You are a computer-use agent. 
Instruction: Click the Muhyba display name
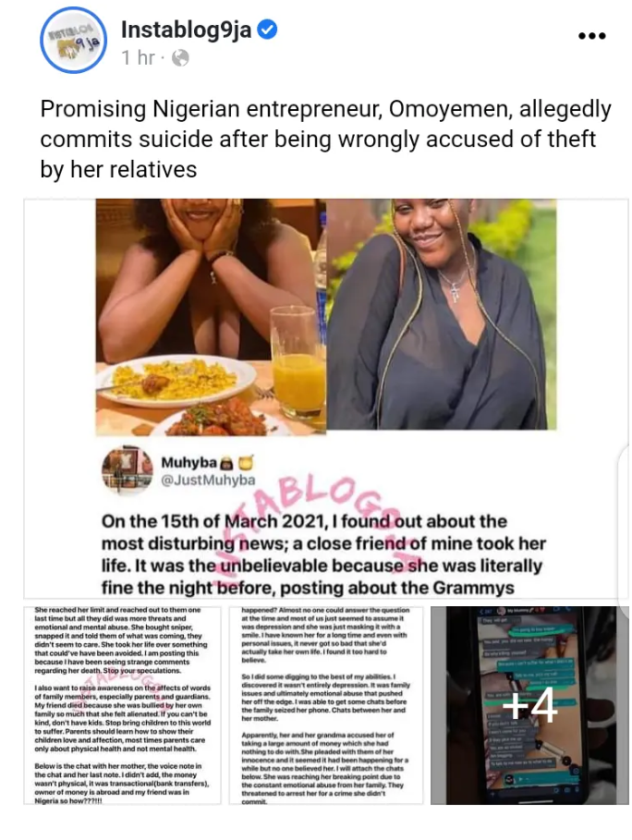(x=188, y=462)
